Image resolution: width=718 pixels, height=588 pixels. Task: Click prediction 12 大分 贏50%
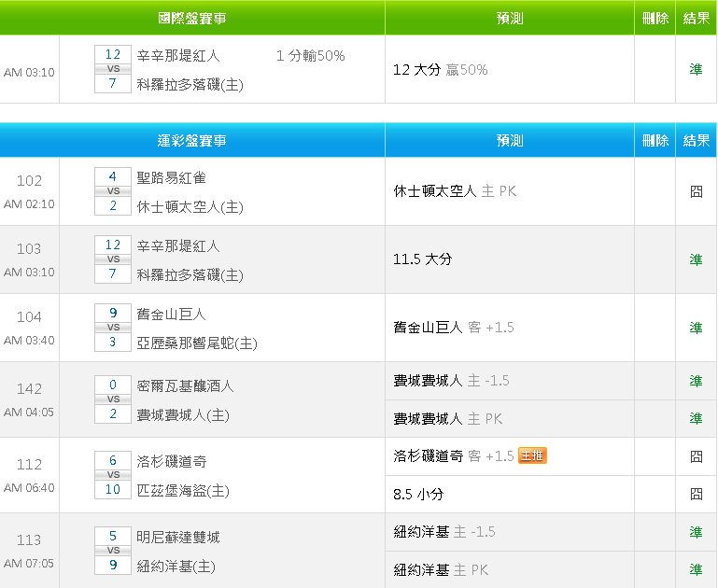[x=440, y=70]
